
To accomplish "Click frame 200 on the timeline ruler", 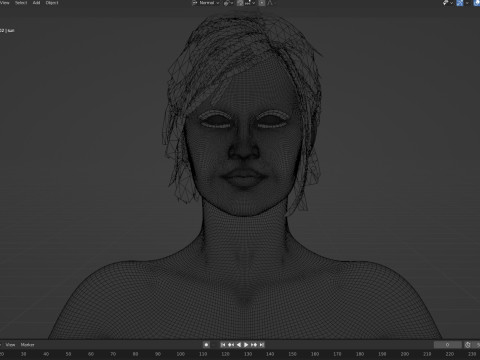I will point(405,354).
